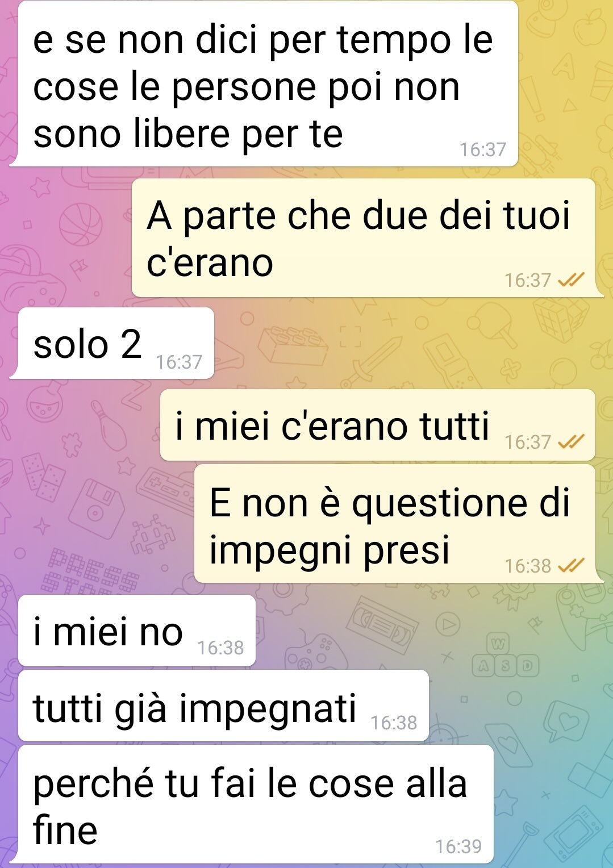Select 'perché tu fai le cose alla fine'

coord(256,804)
